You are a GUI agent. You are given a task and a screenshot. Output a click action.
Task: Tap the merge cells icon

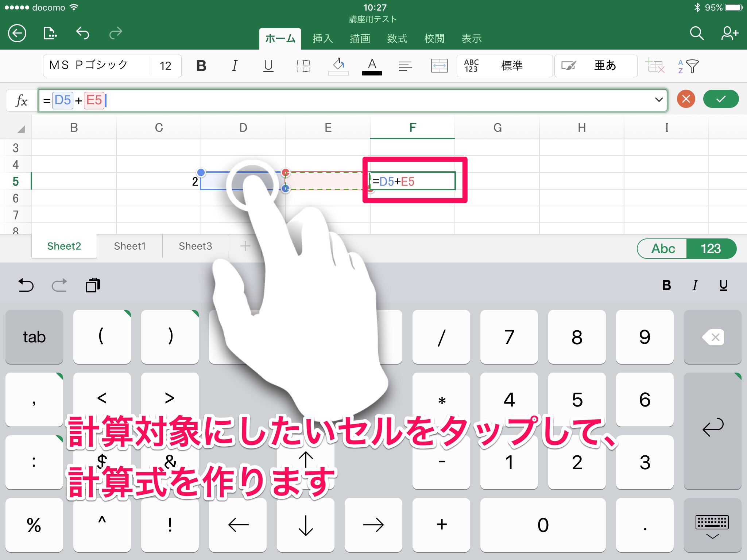click(x=439, y=66)
